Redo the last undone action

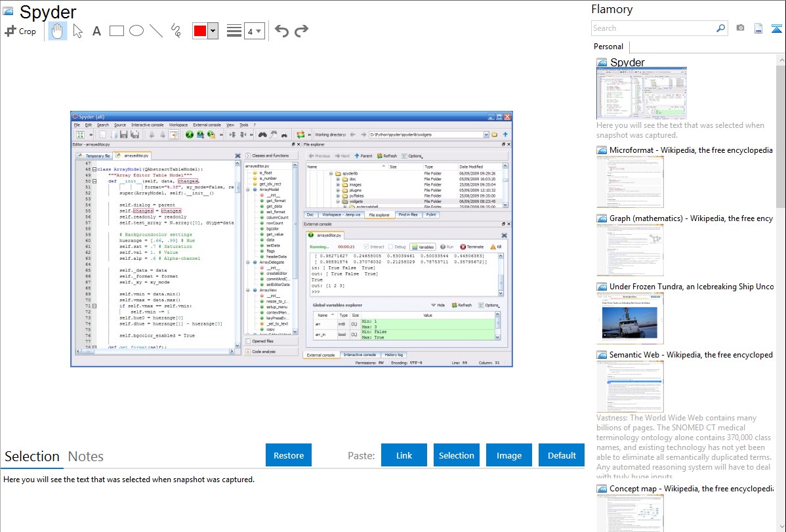click(x=301, y=31)
